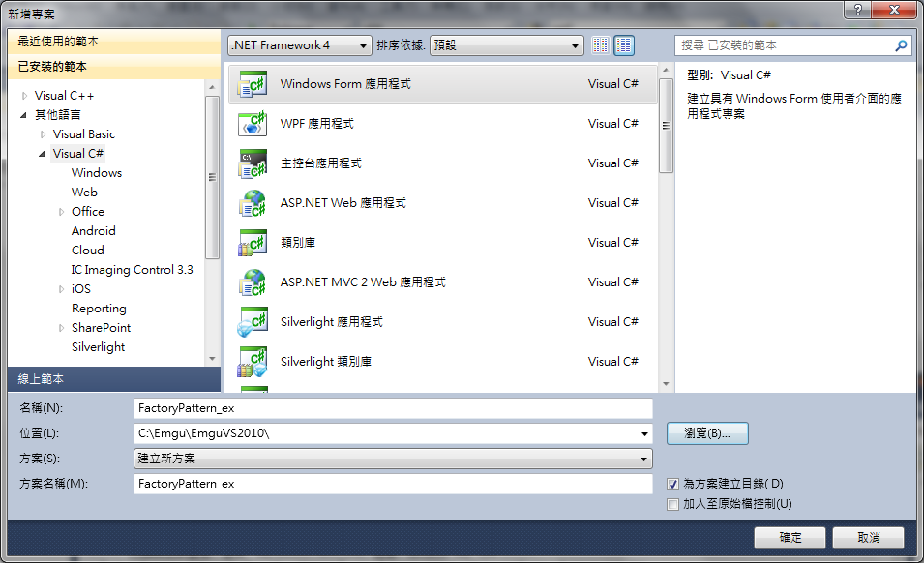Open the 排序依據 sort dropdown
924x563 pixels.
pos(507,45)
